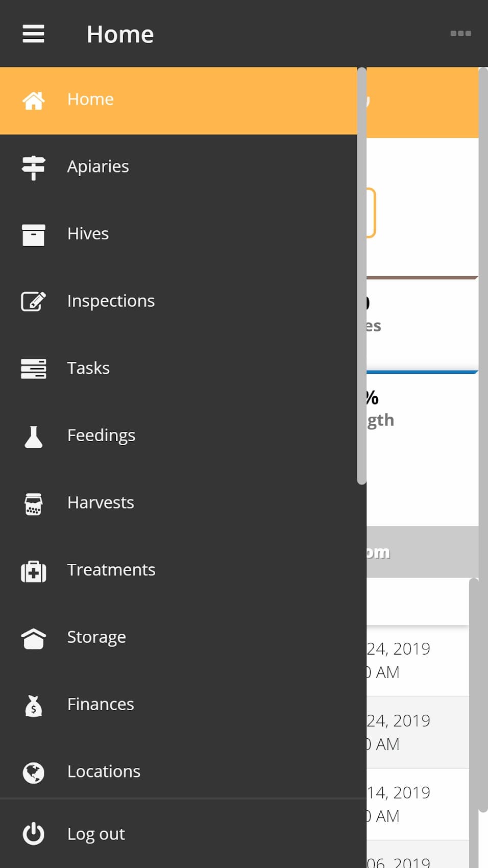
Task: Go to the Storage section
Action: pyautogui.click(x=179, y=638)
